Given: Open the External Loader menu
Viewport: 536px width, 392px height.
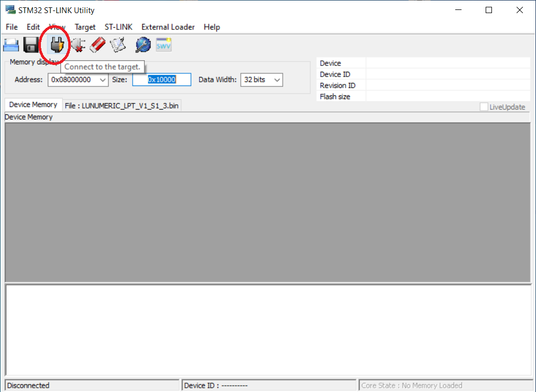Looking at the screenshot, I should tap(168, 27).
